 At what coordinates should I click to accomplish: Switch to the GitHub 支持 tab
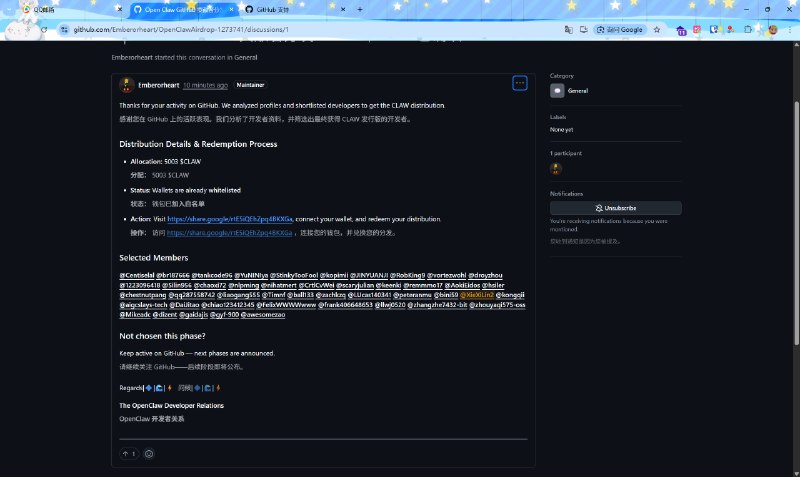[265, 9]
